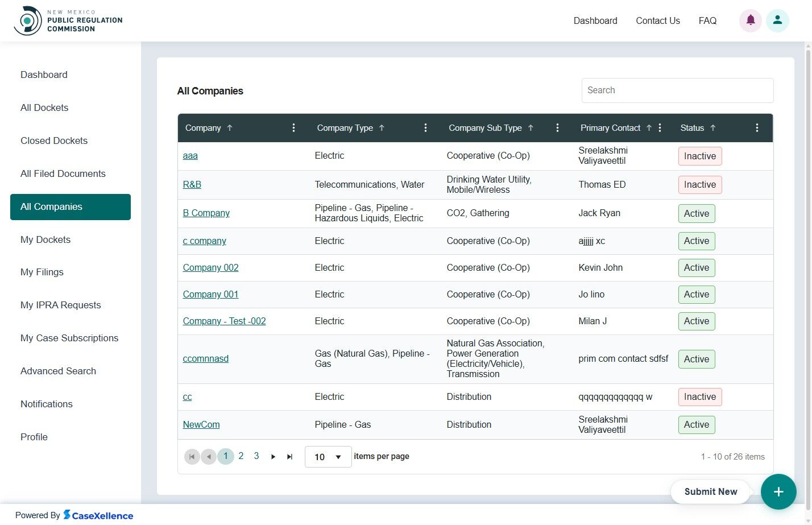The width and height of the screenshot is (812, 525).
Task: Click the green plus floating button
Action: (778, 492)
